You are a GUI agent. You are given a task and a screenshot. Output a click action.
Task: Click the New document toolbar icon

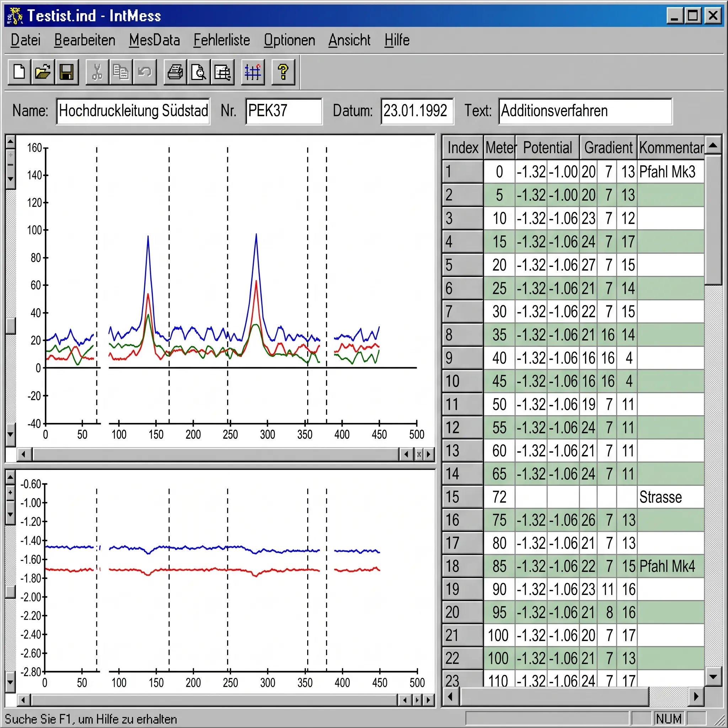20,72
